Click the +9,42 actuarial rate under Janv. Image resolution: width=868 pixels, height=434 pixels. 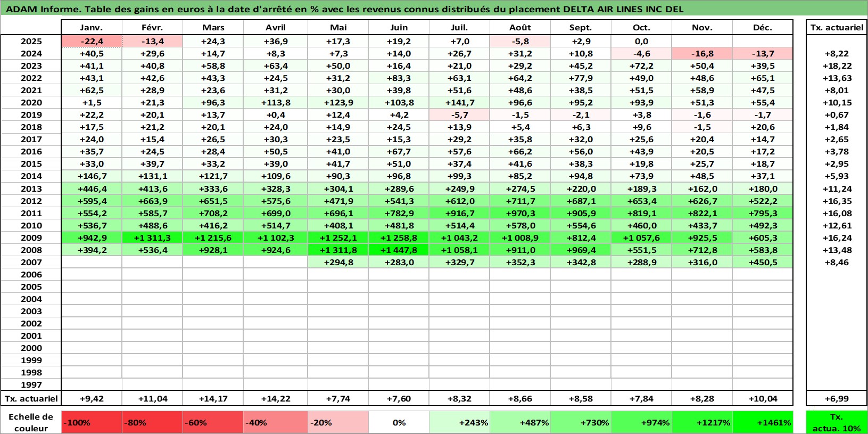coord(92,399)
